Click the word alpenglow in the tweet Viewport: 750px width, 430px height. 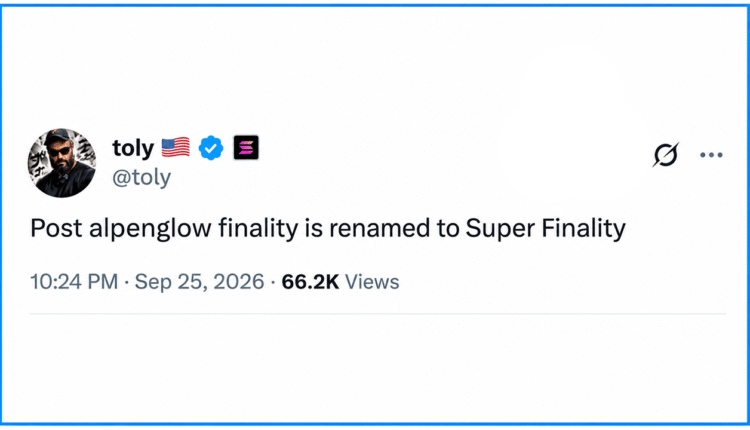(x=150, y=229)
